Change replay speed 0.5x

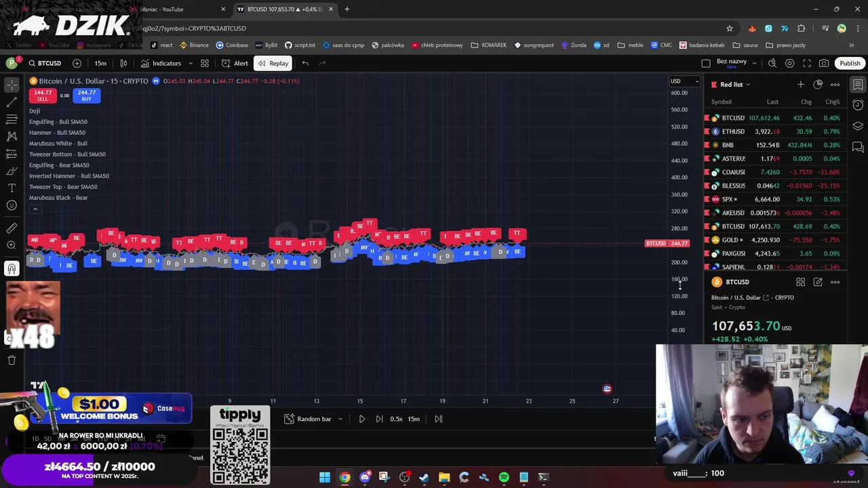pos(396,419)
